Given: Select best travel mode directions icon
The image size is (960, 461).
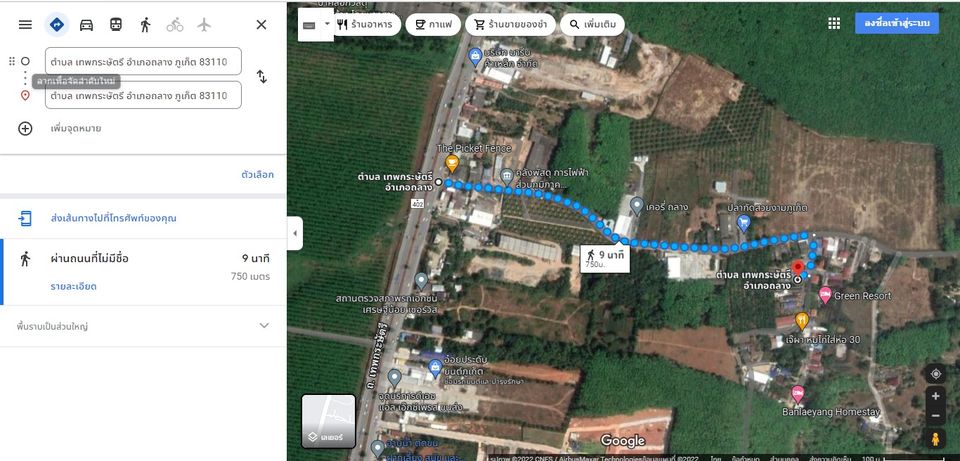Looking at the screenshot, I should click(x=57, y=24).
